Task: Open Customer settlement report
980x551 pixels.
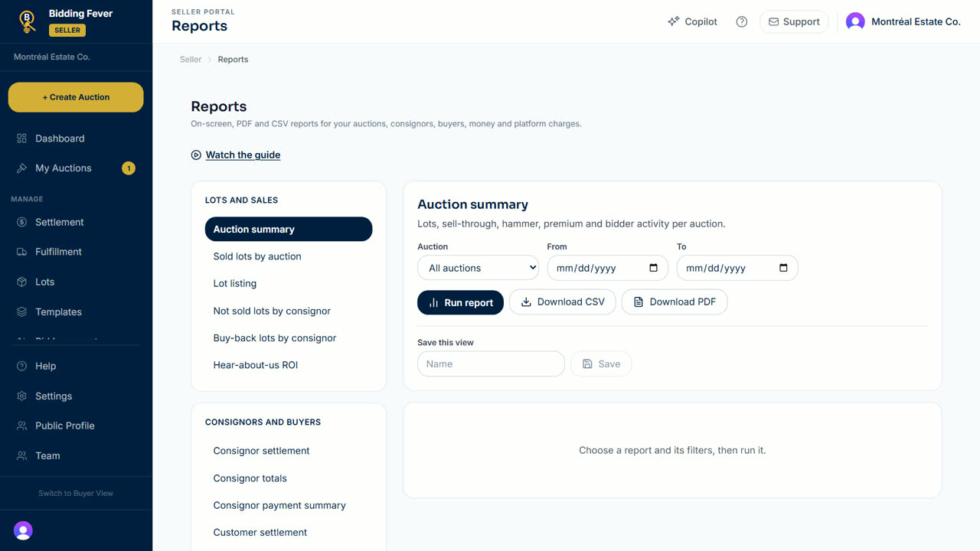Action: click(289, 532)
